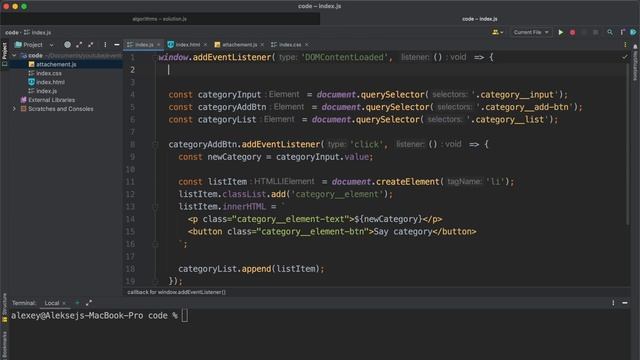
Task: Click the 'DOMContentLoaded' string on line 1
Action: 344,57
